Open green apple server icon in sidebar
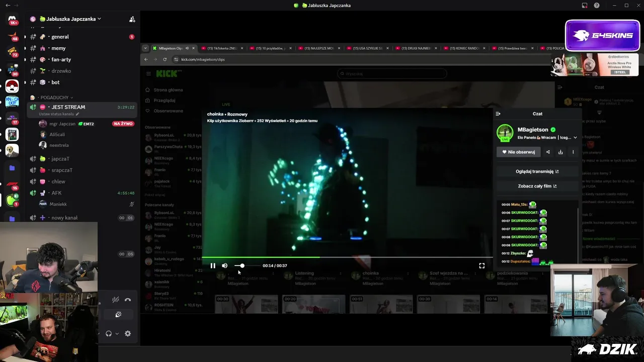Viewport: 644px width, 362px height. click(12, 200)
